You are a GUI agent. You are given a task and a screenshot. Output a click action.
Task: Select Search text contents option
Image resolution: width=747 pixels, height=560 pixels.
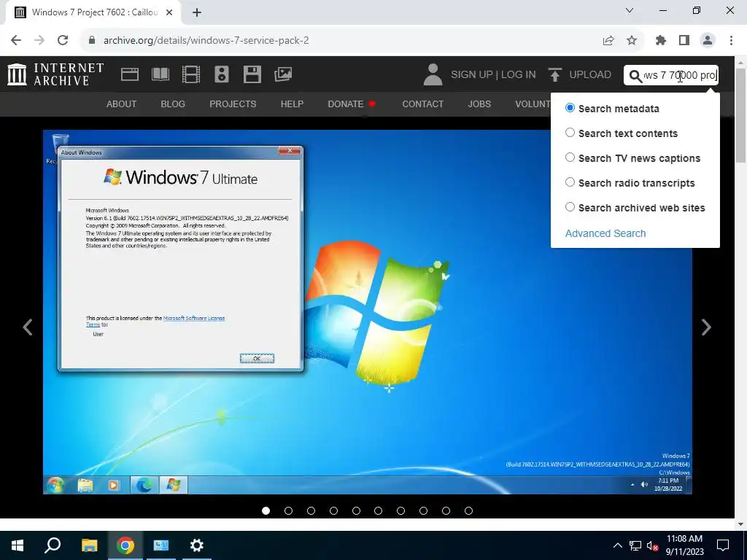point(570,133)
